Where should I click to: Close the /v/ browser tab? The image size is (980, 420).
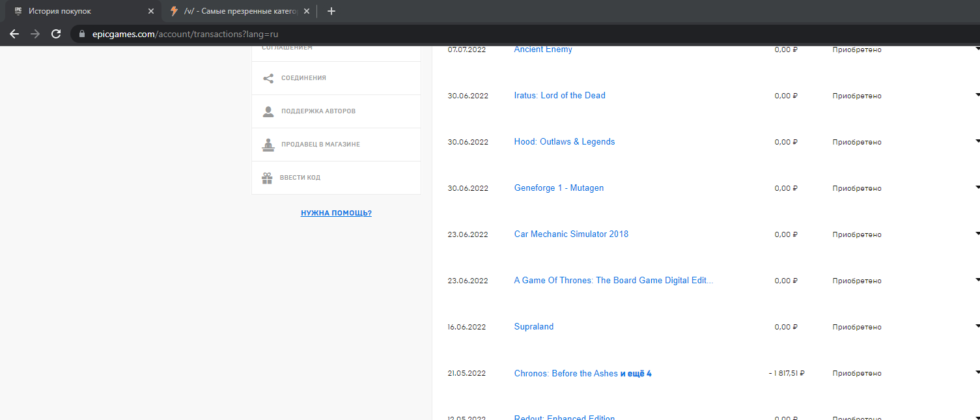[307, 11]
